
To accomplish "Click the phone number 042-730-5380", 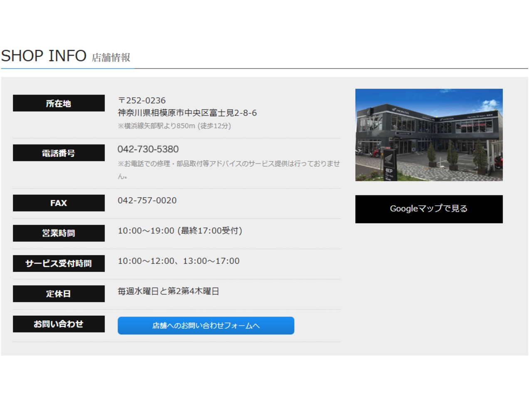I will pos(148,149).
